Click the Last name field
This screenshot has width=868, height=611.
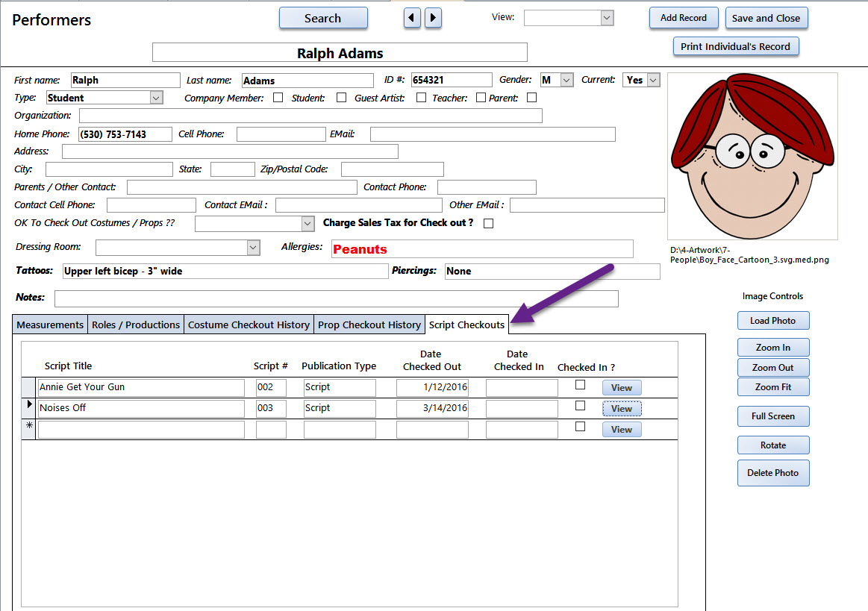pyautogui.click(x=307, y=81)
